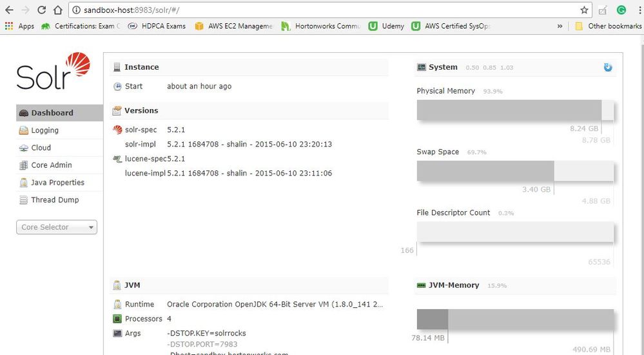The width and height of the screenshot is (644, 355).
Task: Click the Java Properties jar icon
Action: click(24, 183)
